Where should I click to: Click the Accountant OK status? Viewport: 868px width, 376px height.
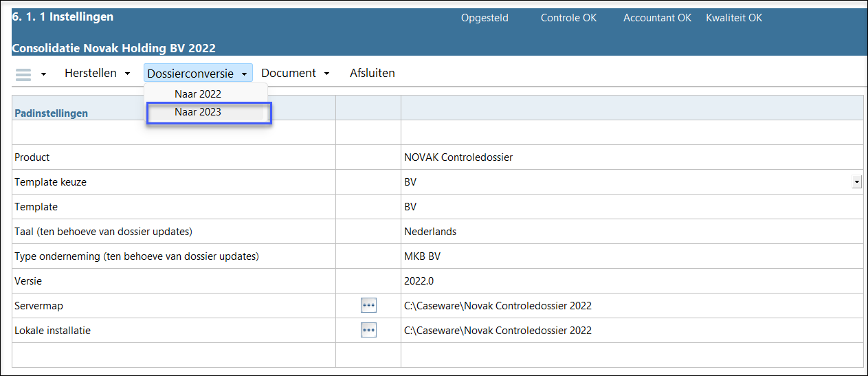pyautogui.click(x=657, y=18)
